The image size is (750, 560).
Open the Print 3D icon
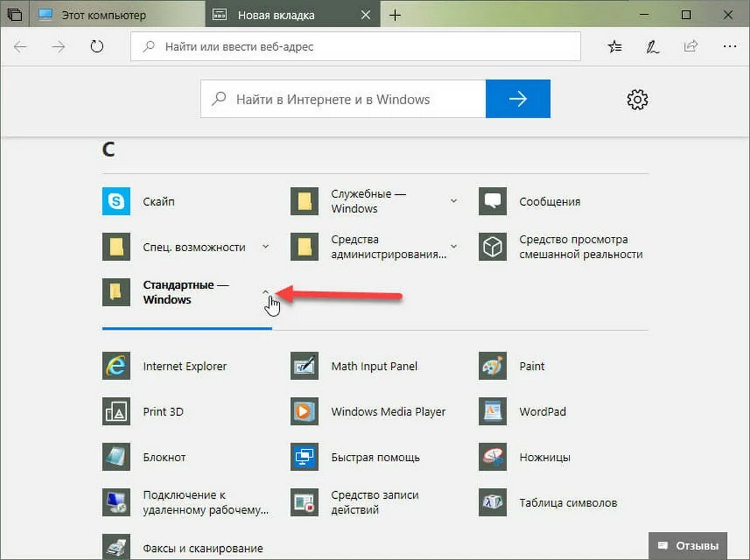(x=116, y=412)
